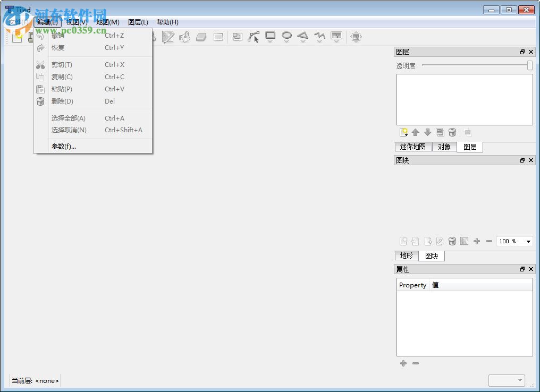The width and height of the screenshot is (540, 392).
Task: Click the raise layer up-arrow icon
Action: (x=415, y=132)
